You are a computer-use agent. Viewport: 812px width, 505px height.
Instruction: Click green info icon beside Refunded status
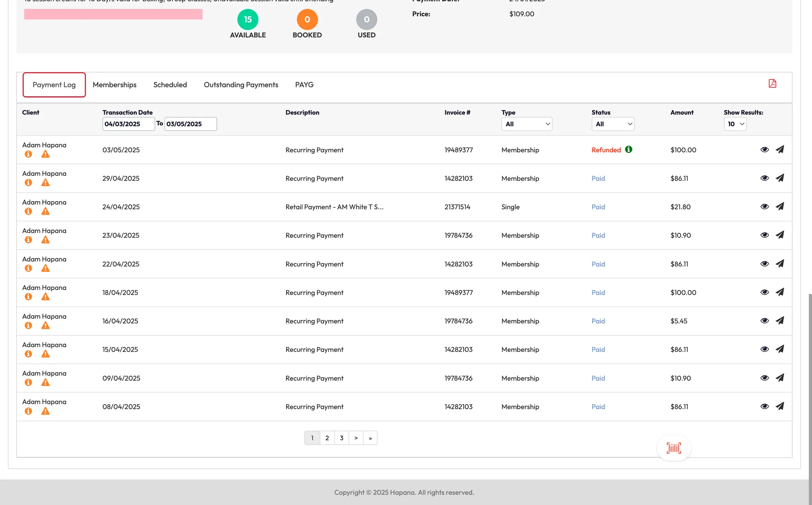pos(629,150)
